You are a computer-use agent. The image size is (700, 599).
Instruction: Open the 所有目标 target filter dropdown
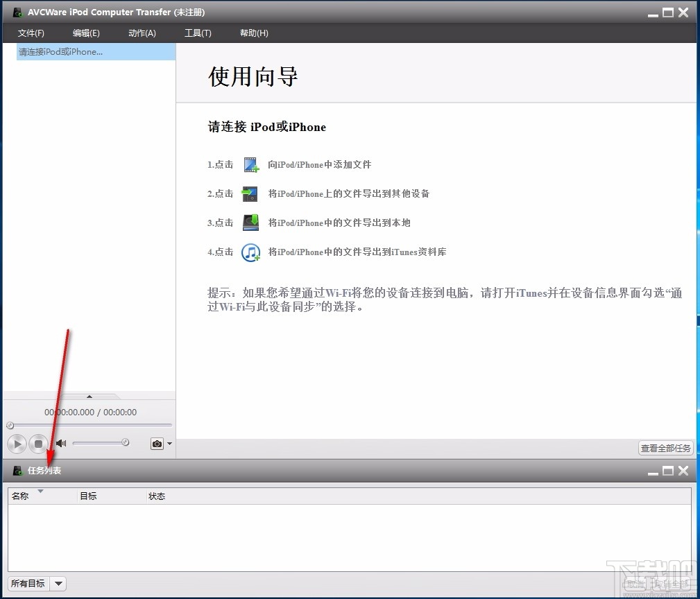[58, 584]
